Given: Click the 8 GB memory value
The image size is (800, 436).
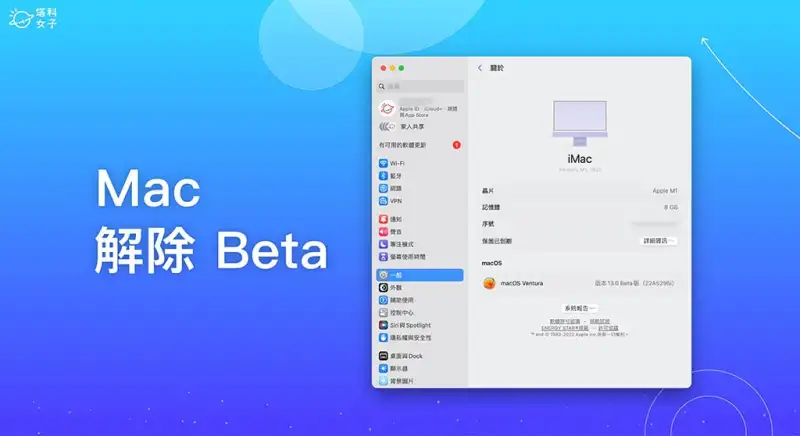Looking at the screenshot, I should (671, 208).
